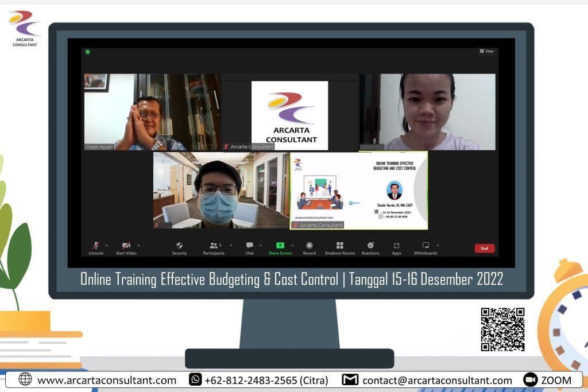Expand audio options arrow beside Unmute
Viewport: 588px width, 392px height.
click(106, 245)
